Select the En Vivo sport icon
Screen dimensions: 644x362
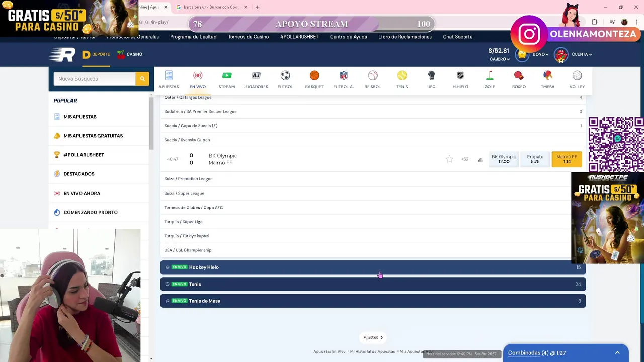pyautogui.click(x=198, y=76)
